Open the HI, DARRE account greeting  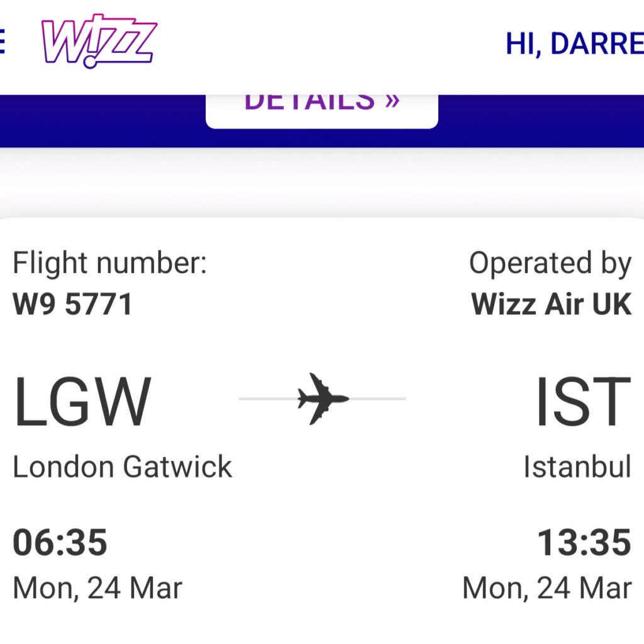574,44
